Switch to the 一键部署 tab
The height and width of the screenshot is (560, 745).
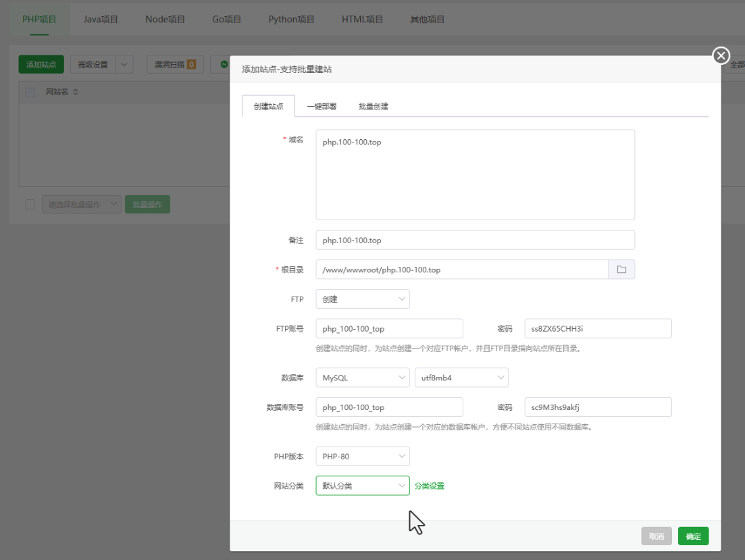[x=322, y=107]
